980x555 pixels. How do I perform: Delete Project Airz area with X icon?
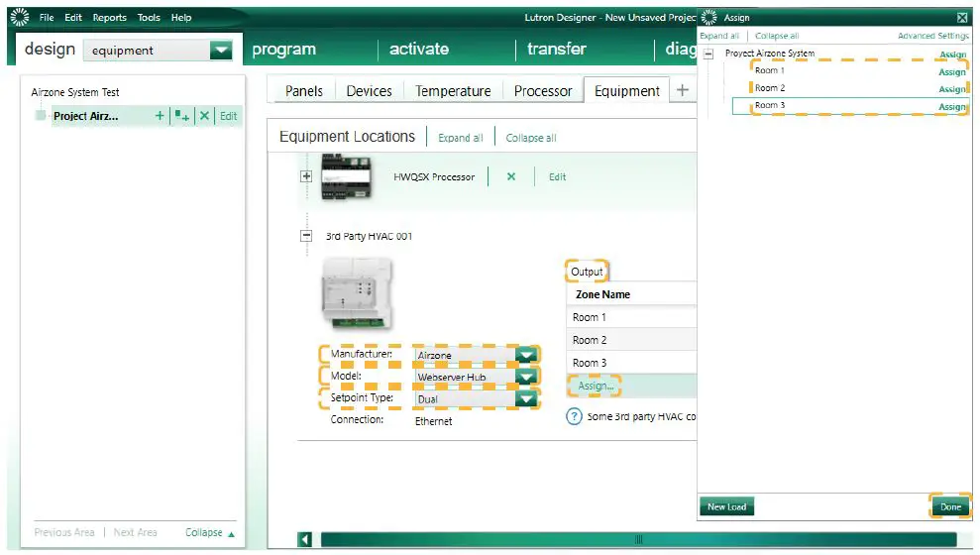click(204, 116)
